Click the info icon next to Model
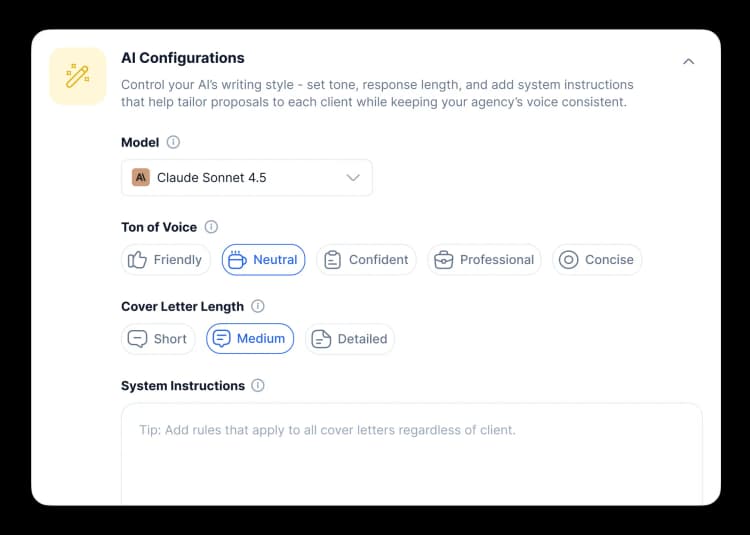 pyautogui.click(x=173, y=143)
